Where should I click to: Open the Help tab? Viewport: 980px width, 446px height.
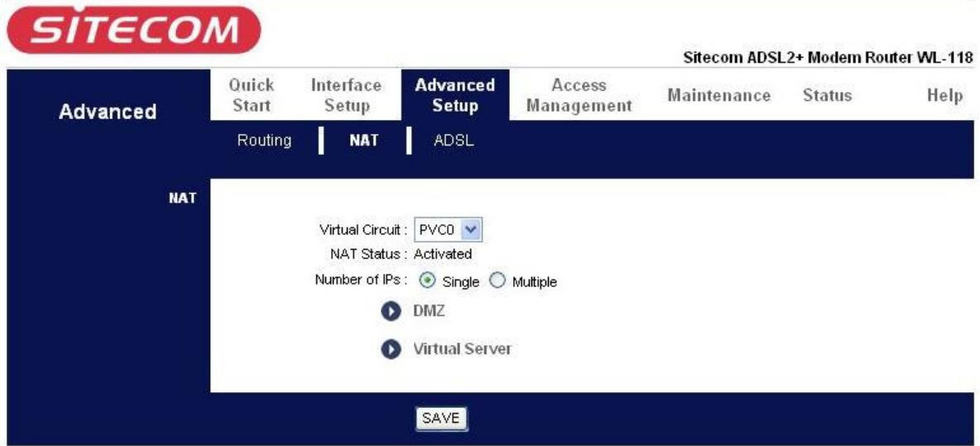(944, 96)
